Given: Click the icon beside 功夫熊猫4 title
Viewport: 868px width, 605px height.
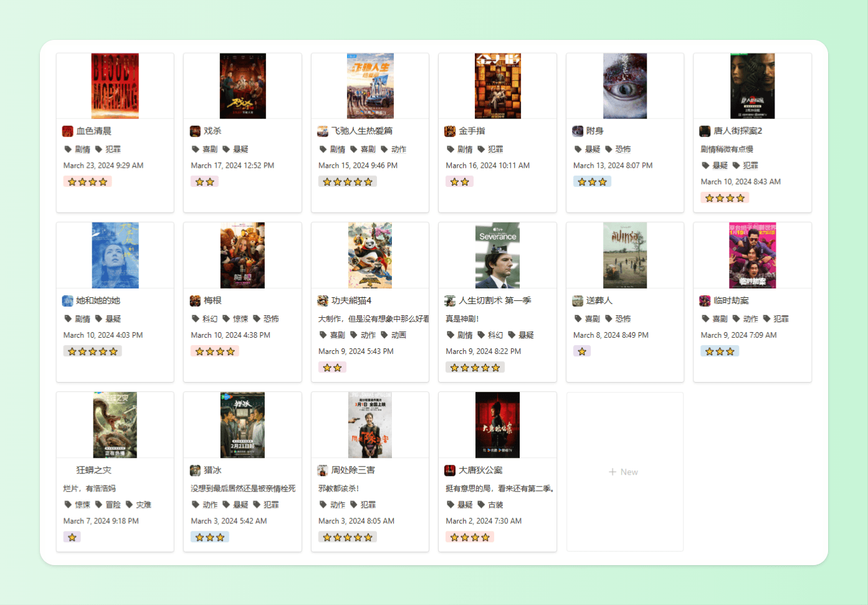Looking at the screenshot, I should pyautogui.click(x=323, y=301).
